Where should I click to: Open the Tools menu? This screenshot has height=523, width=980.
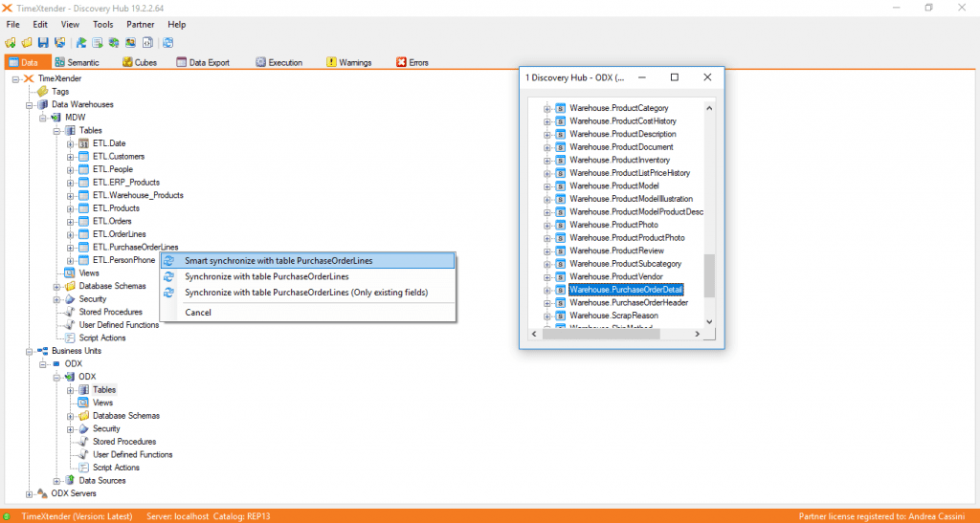click(x=103, y=24)
